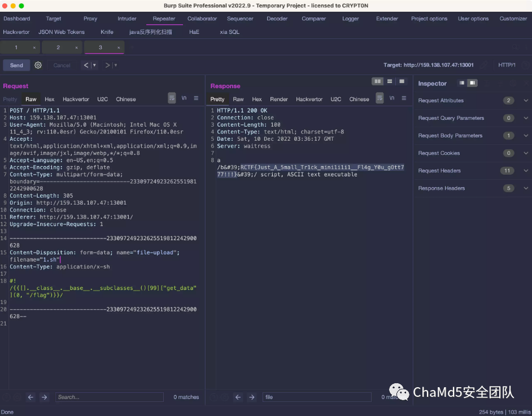The image size is (532, 416).
Task: Switch Response view to Render
Action: [x=279, y=99]
